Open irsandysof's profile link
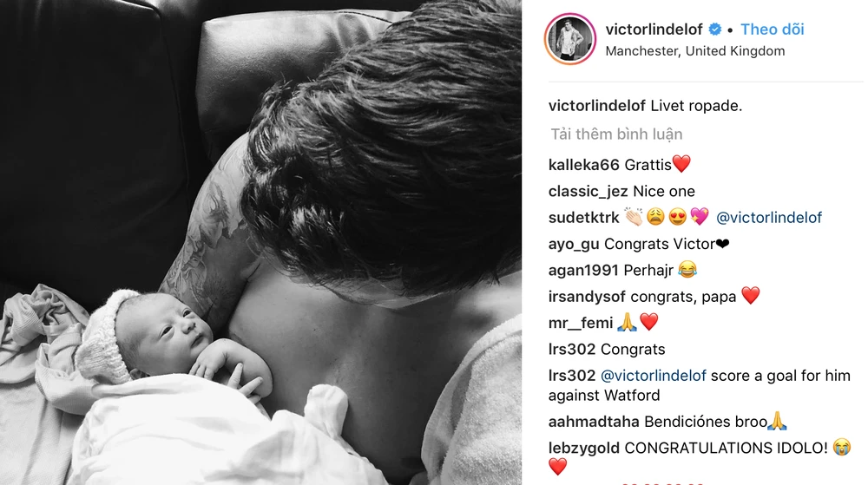Image resolution: width=868 pixels, height=485 pixels. coord(587,297)
